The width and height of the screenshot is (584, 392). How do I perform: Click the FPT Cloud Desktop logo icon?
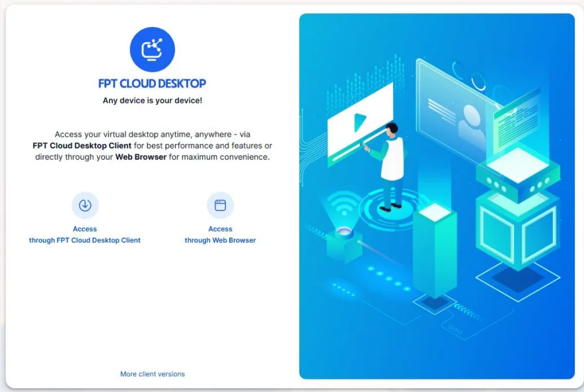[153, 49]
